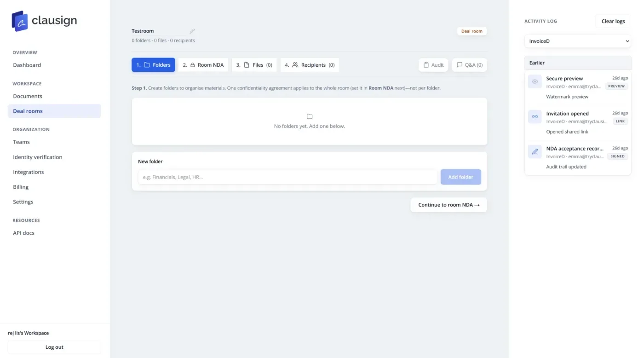This screenshot has width=644, height=358.
Task: Click the PREVIEW tag on Secure preview entry
Action: (616, 86)
